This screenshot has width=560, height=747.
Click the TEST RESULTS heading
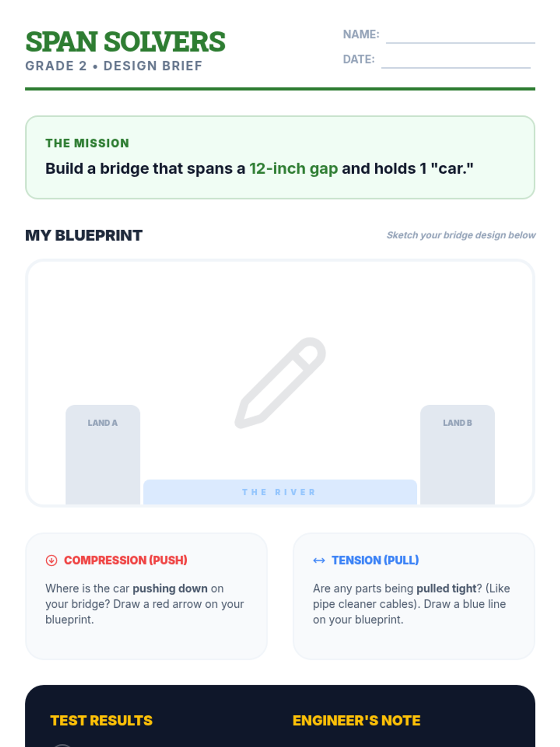tap(101, 721)
